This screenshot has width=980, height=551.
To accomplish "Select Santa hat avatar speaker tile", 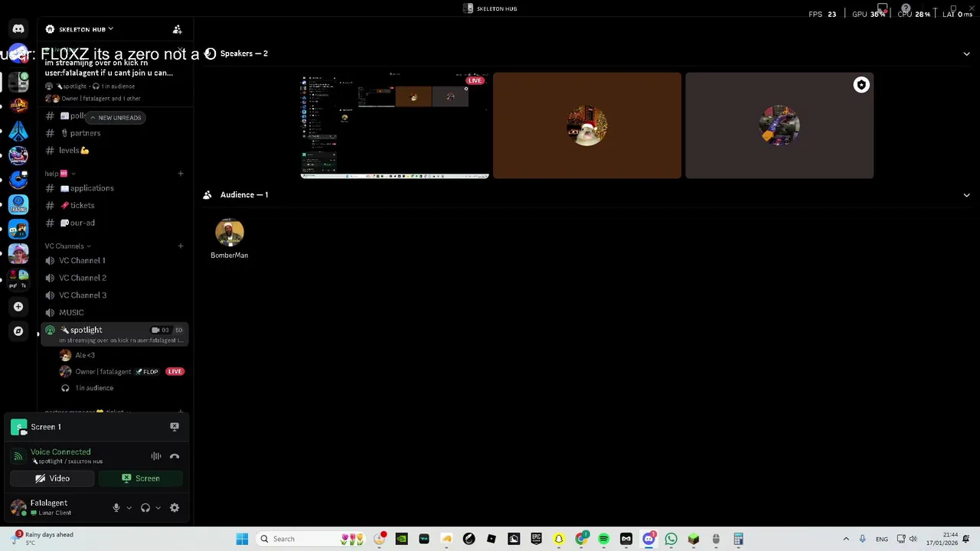I will [x=587, y=126].
